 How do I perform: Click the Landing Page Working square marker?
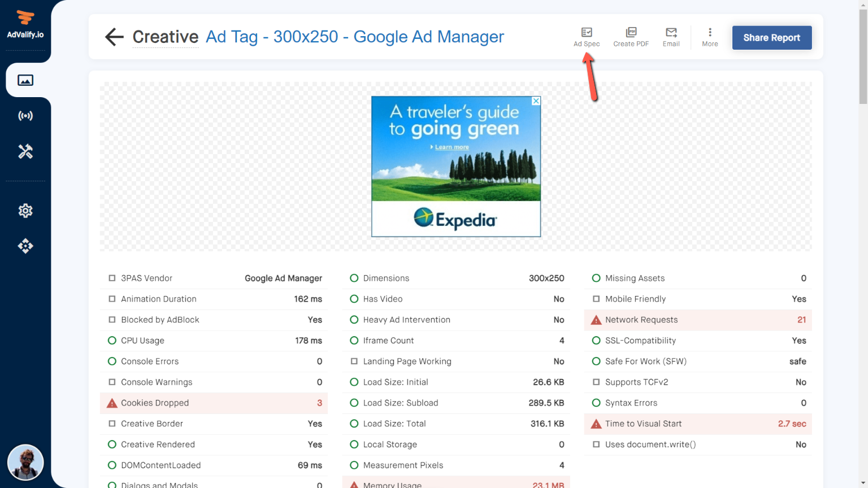coord(354,361)
